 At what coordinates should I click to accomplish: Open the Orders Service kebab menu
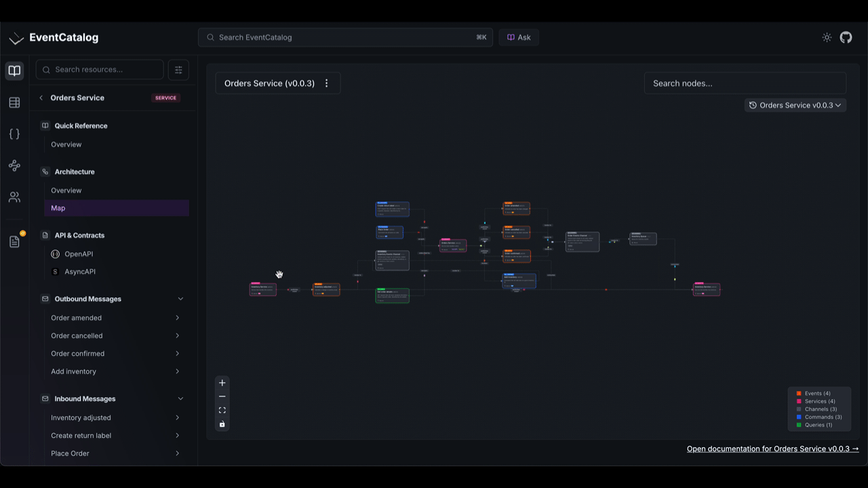tap(327, 83)
